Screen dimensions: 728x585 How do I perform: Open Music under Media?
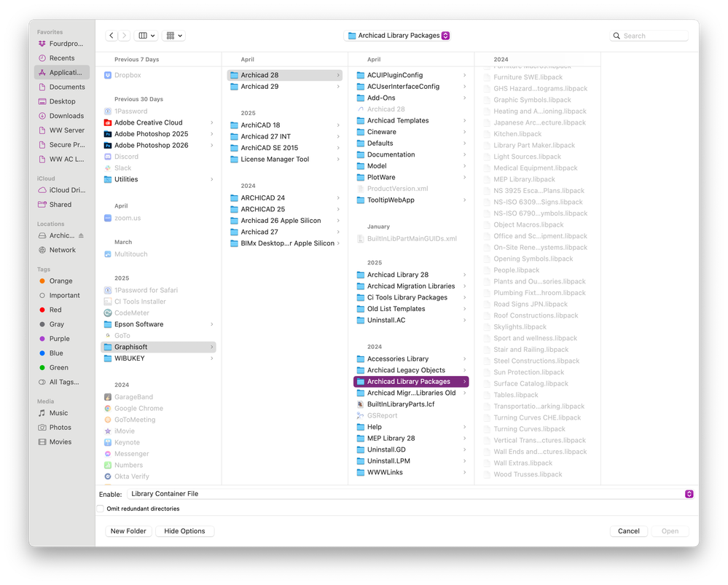(62, 413)
